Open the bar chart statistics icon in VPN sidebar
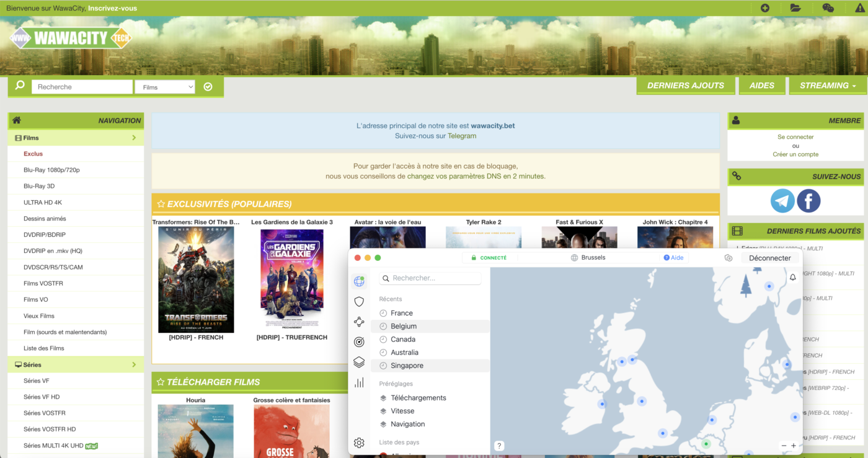Image resolution: width=868 pixels, height=458 pixels. click(359, 383)
